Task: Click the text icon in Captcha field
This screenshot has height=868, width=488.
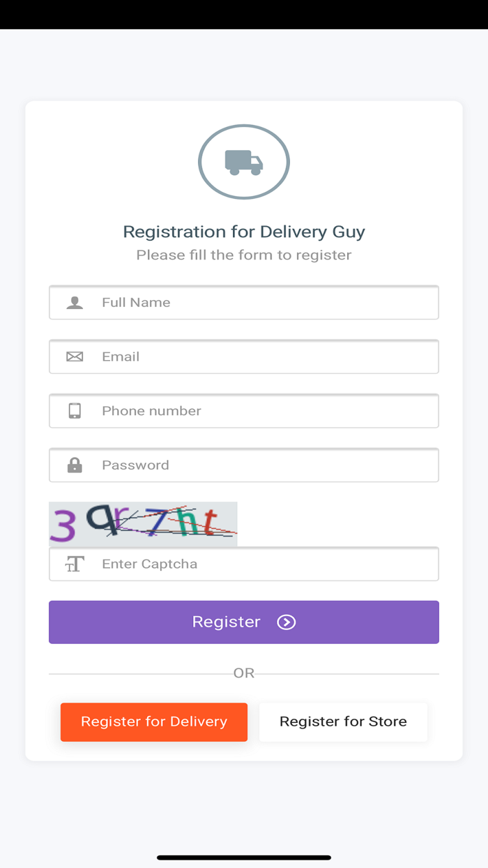Action: (75, 564)
